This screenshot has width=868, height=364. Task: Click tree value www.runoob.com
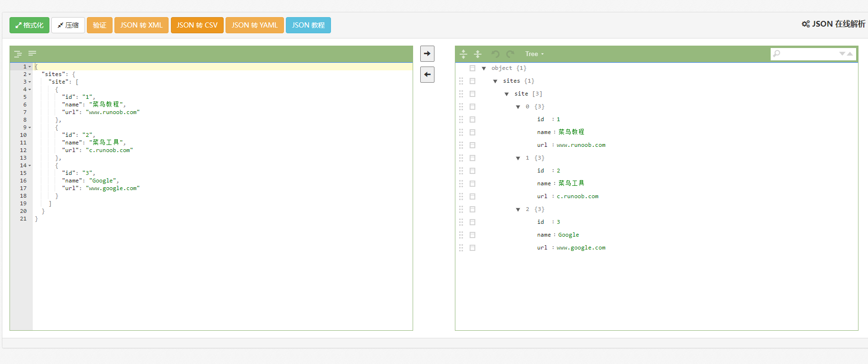pyautogui.click(x=581, y=145)
